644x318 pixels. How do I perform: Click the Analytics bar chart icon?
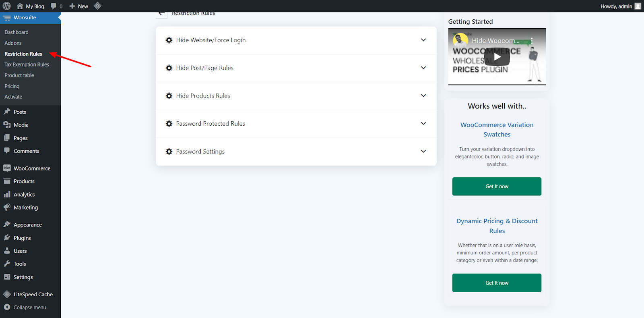[7, 194]
